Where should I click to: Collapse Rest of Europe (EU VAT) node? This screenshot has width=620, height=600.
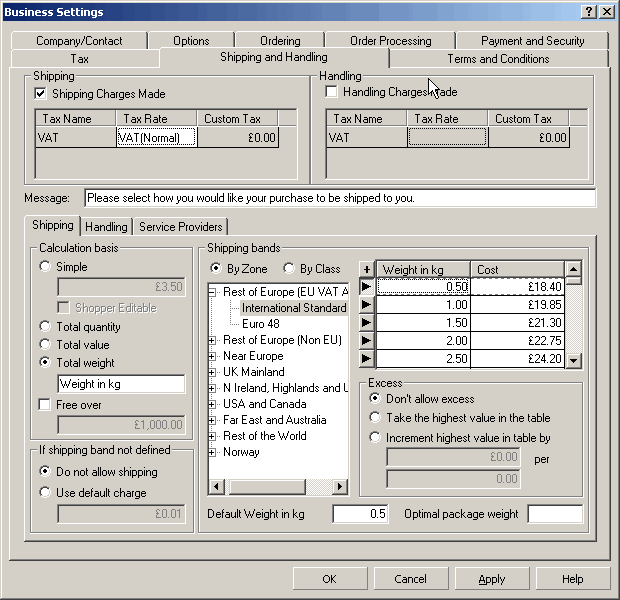[x=213, y=292]
